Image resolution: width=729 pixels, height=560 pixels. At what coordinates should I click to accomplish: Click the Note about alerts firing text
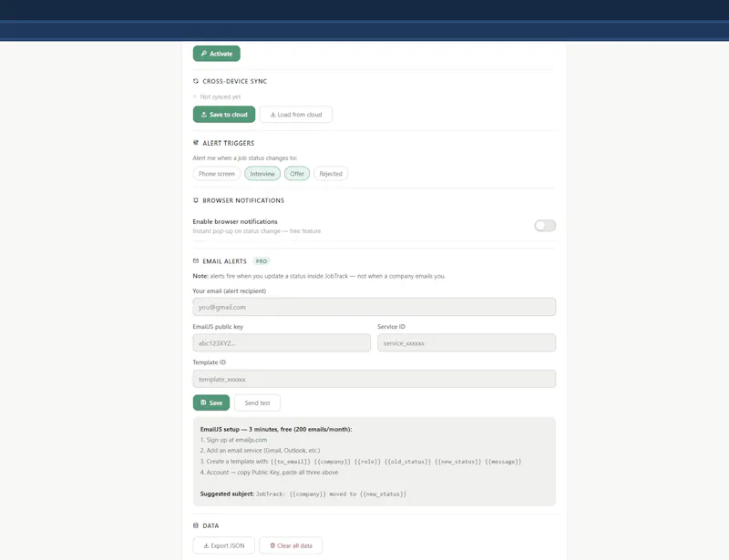pyautogui.click(x=319, y=276)
